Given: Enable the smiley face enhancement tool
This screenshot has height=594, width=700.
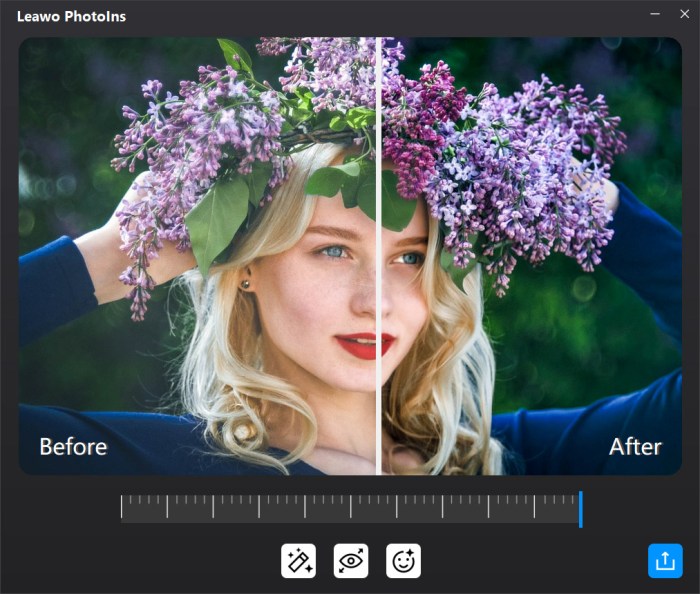Looking at the screenshot, I should (x=403, y=561).
